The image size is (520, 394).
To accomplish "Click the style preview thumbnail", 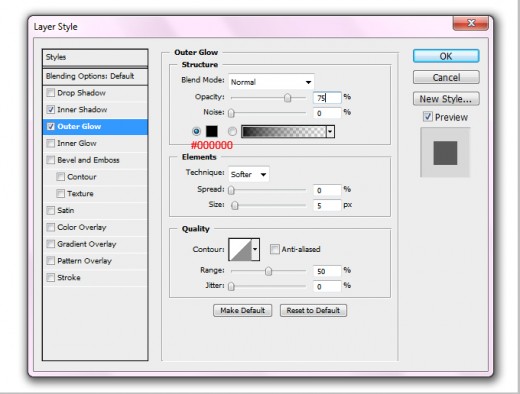I will 445,153.
